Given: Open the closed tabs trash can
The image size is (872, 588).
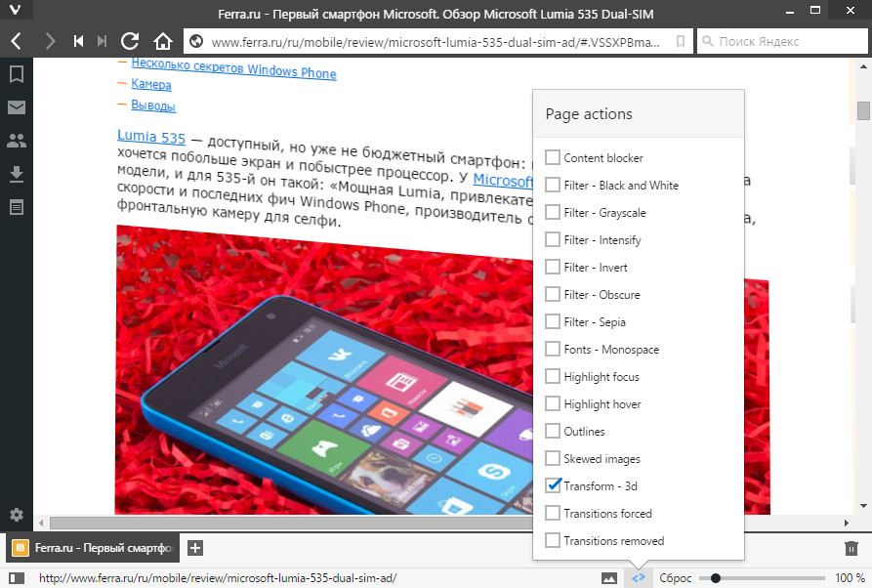Looking at the screenshot, I should click(x=851, y=549).
